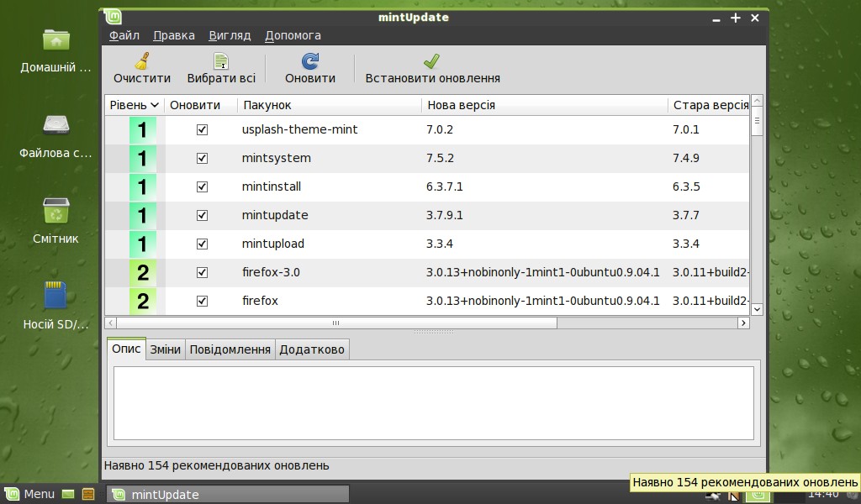This screenshot has width=861, height=504.
Task: Select the firefox-3.0 package name
Action: 271,272
